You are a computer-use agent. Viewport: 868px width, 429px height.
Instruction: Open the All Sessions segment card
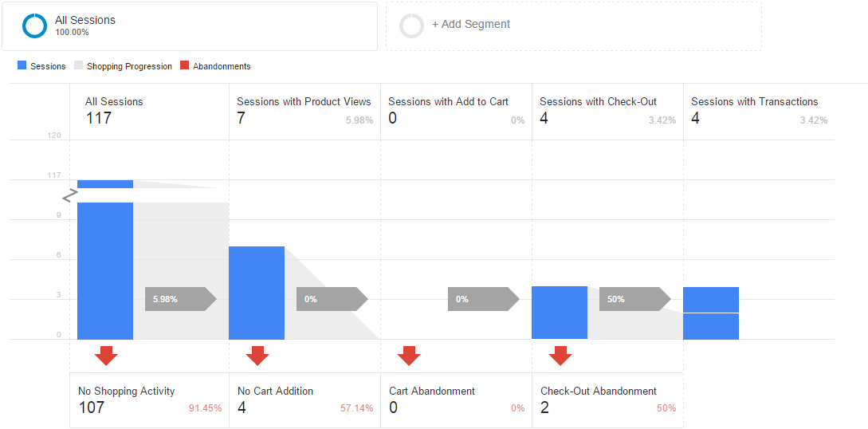189,26
